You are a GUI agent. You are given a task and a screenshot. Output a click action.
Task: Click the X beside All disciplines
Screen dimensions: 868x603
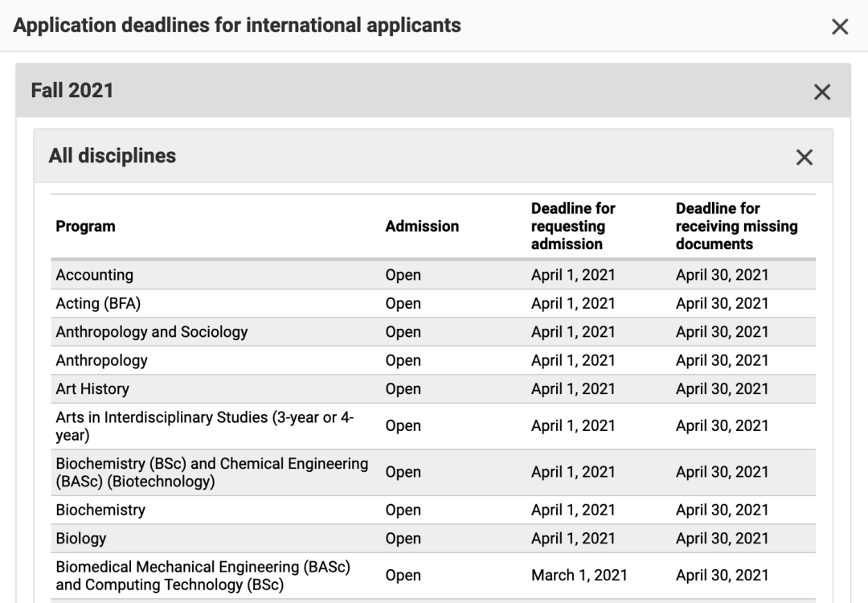805,157
